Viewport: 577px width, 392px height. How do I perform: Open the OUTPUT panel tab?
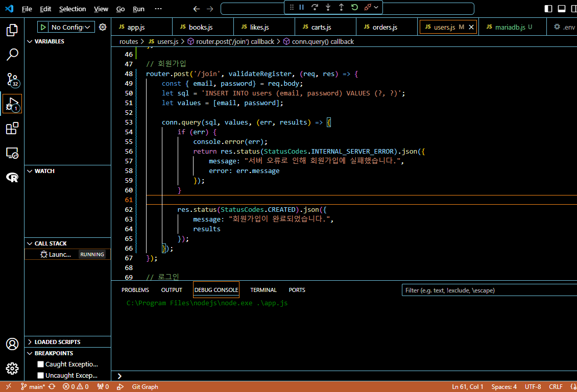(172, 290)
